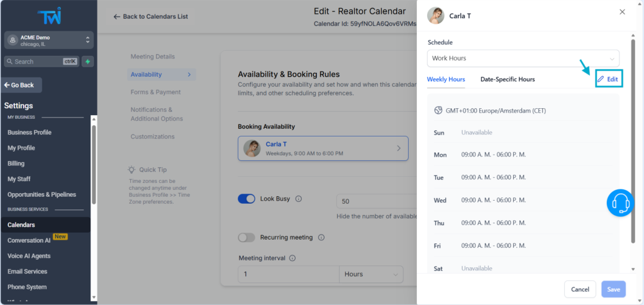Image resolution: width=644 pixels, height=305 pixels.
Task: Disable the Look Busy toggle
Action: pyautogui.click(x=247, y=199)
